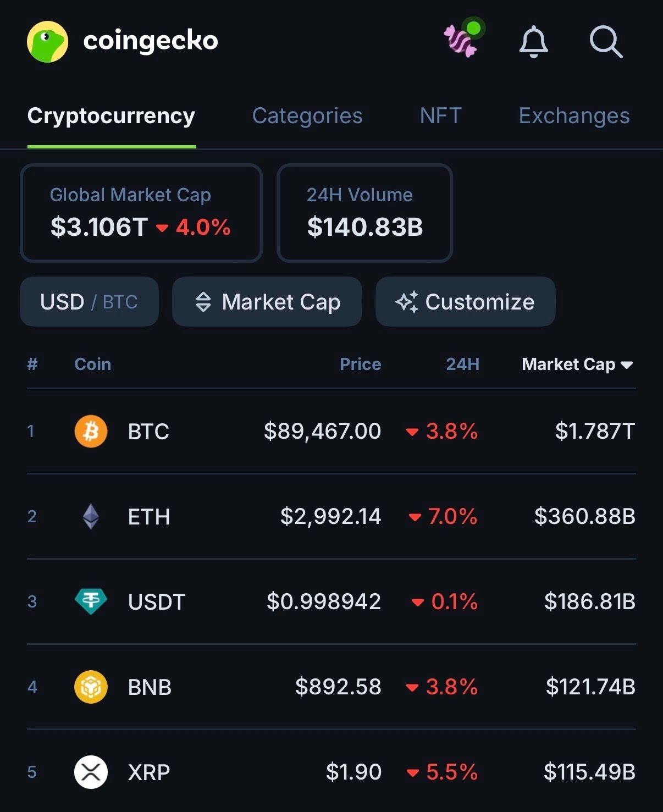Select the Tether USDT icon
663x812 pixels.
pos(91,601)
